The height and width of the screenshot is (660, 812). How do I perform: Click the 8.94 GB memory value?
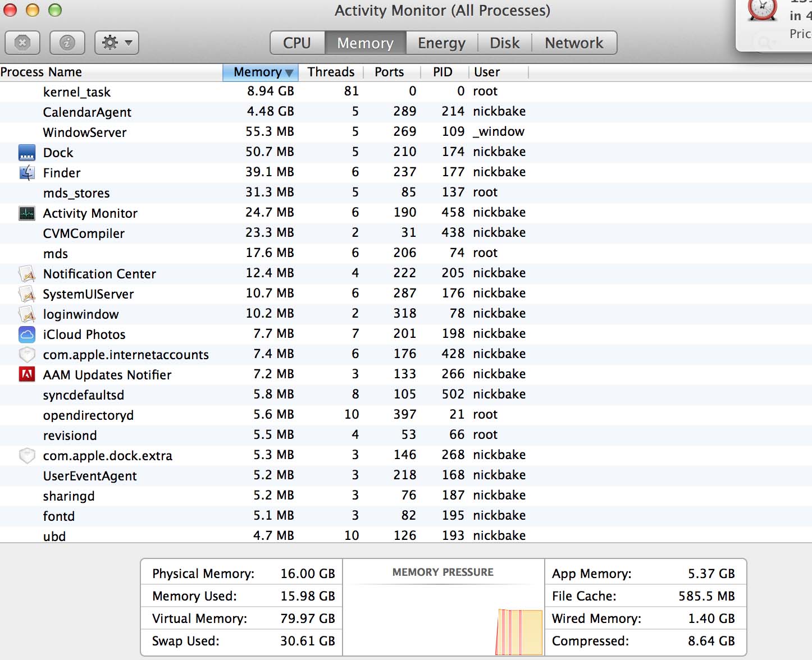(x=271, y=91)
